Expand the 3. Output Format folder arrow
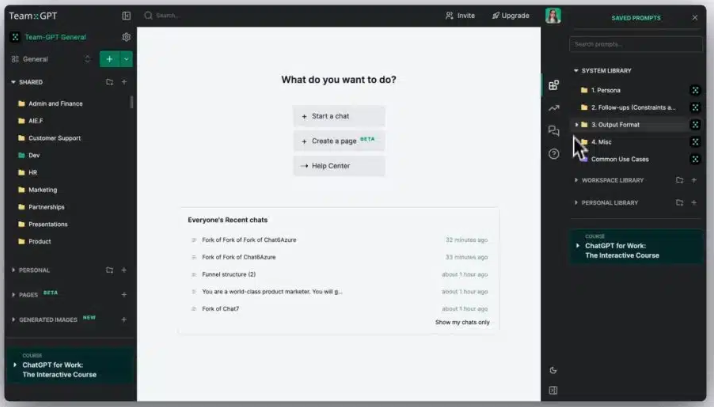 [x=576, y=125]
